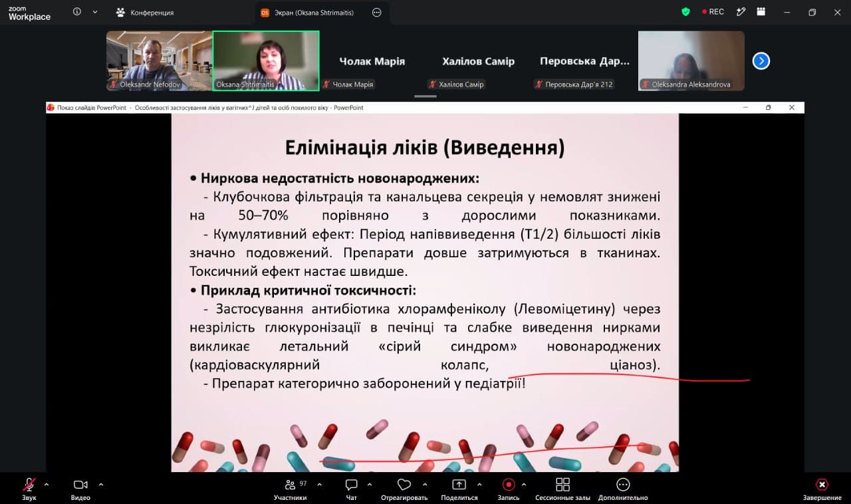The width and height of the screenshot is (851, 504).
Task: Expand recording options arrow next to Запись
Action: (x=524, y=484)
